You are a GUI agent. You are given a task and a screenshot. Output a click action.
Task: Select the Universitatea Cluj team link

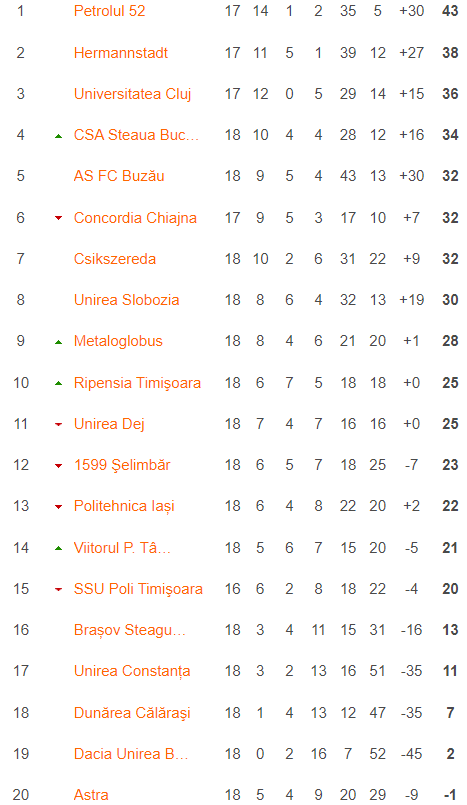[x=132, y=94]
